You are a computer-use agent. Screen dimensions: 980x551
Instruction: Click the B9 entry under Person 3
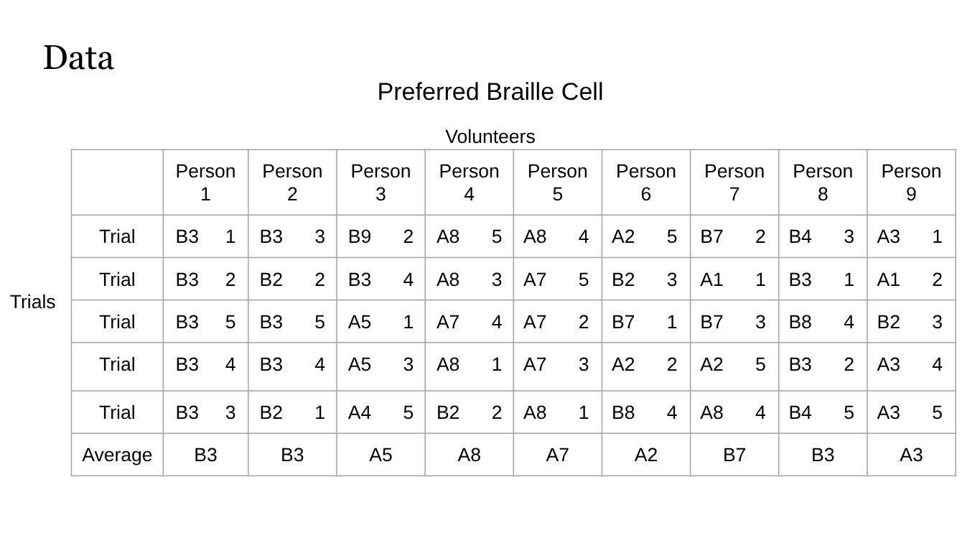360,237
